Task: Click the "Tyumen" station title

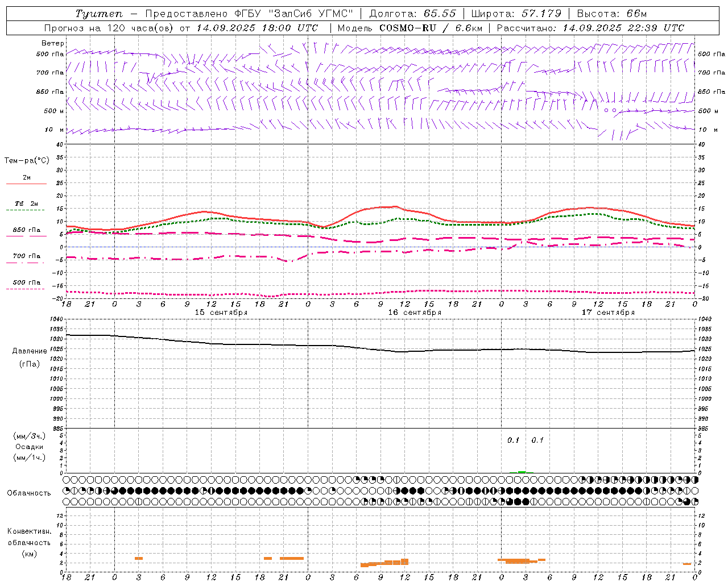Action: coord(99,14)
